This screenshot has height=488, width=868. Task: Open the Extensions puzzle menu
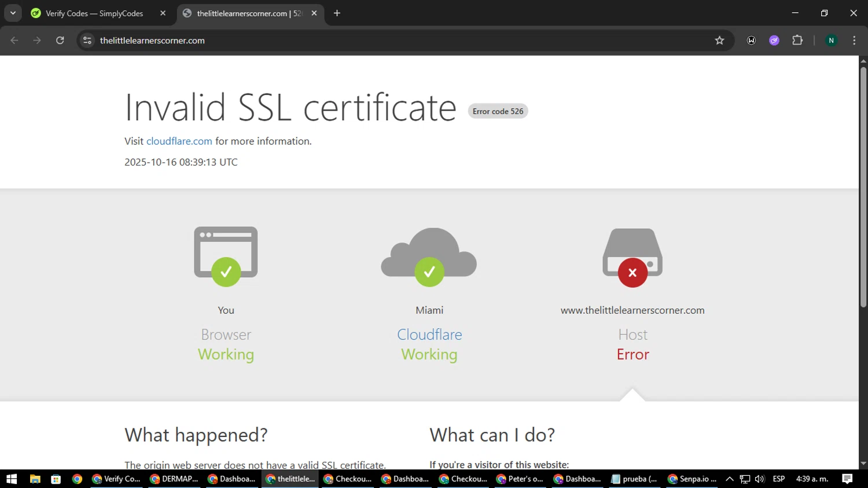pyautogui.click(x=797, y=41)
